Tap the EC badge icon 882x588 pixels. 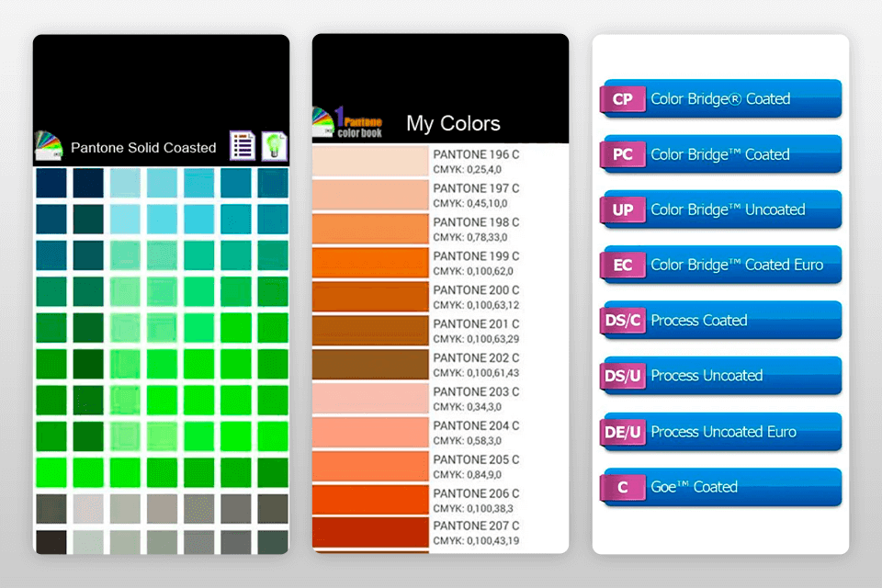click(623, 265)
